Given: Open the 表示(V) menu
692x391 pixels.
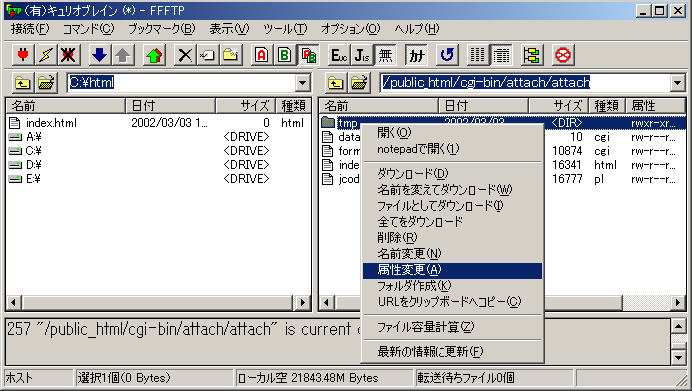Looking at the screenshot, I should (229, 29).
